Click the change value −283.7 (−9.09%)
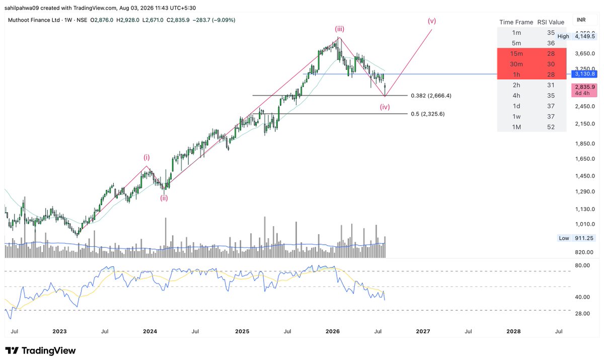 [215, 20]
